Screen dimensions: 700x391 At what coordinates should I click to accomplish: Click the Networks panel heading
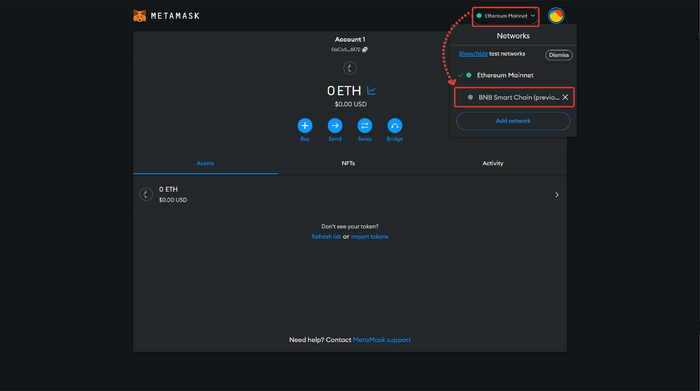[513, 36]
